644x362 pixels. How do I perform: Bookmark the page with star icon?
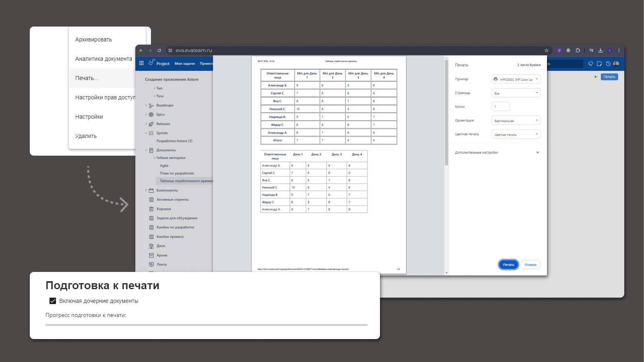[546, 51]
